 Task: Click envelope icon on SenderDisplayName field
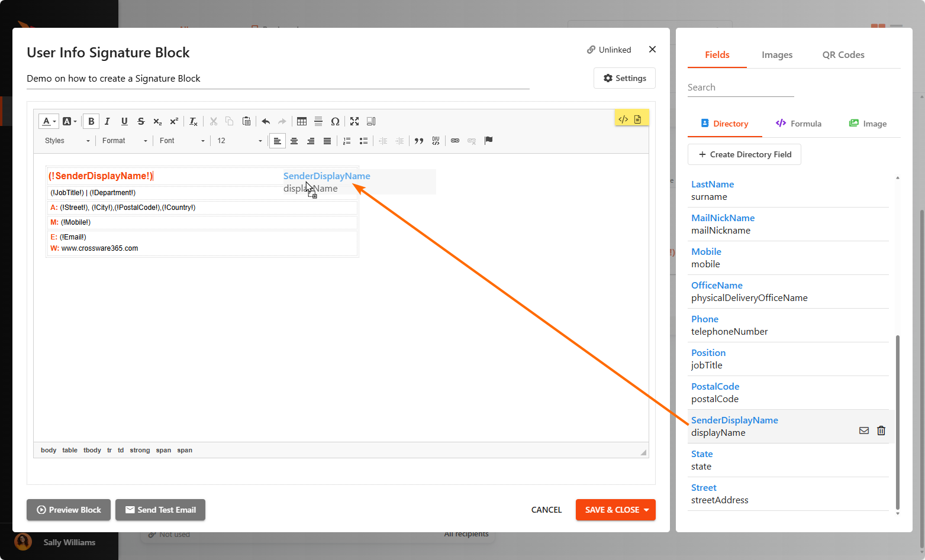click(x=864, y=430)
